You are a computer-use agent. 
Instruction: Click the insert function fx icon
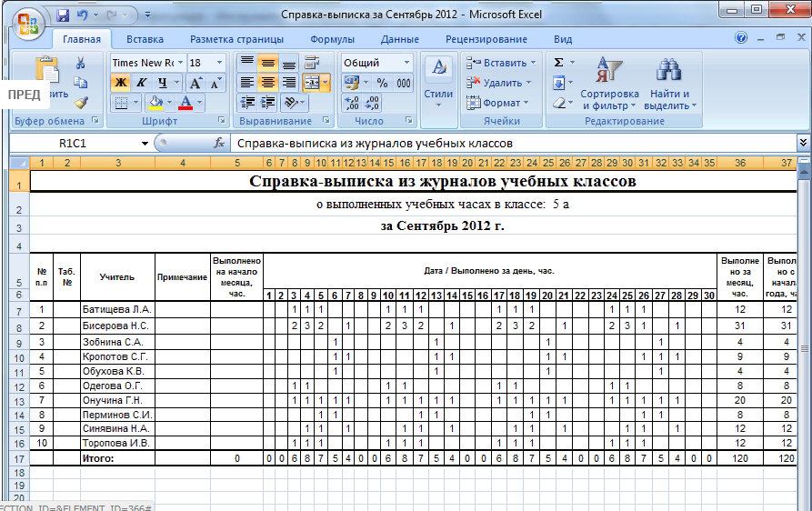point(218,144)
